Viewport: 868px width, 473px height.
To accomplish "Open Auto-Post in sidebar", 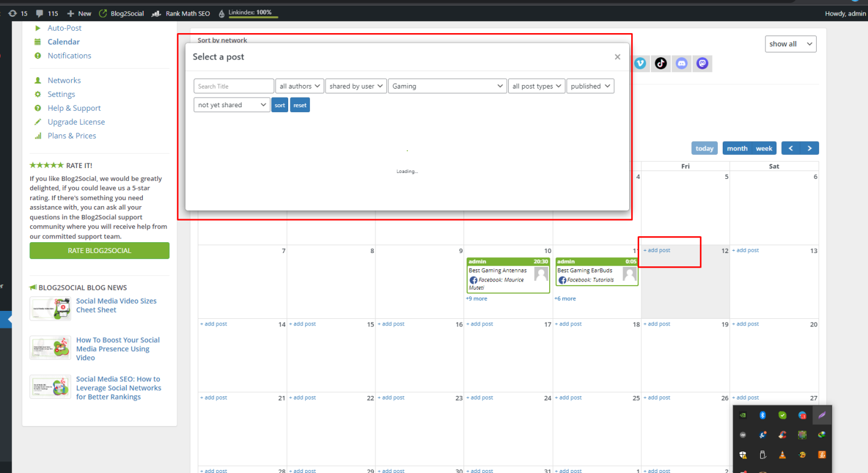I will tap(64, 28).
